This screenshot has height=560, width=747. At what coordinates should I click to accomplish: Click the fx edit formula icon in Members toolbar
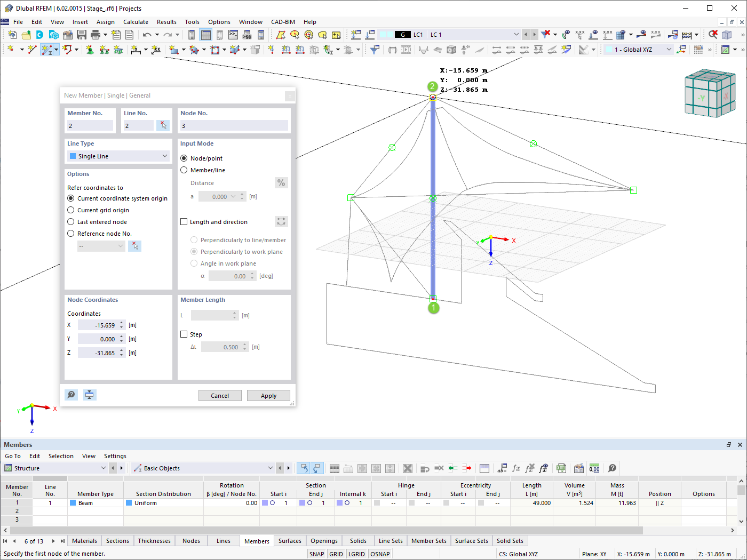click(x=515, y=468)
